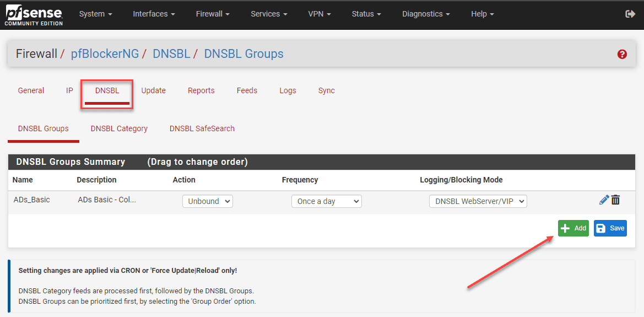Image resolution: width=644 pixels, height=317 pixels.
Task: Edit the ADs_Basic group with pencil icon
Action: click(x=604, y=200)
